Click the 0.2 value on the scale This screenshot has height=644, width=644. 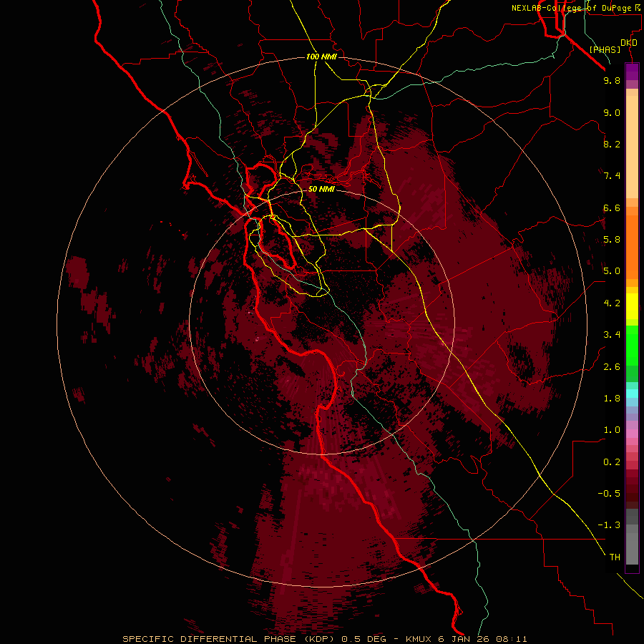(x=612, y=462)
